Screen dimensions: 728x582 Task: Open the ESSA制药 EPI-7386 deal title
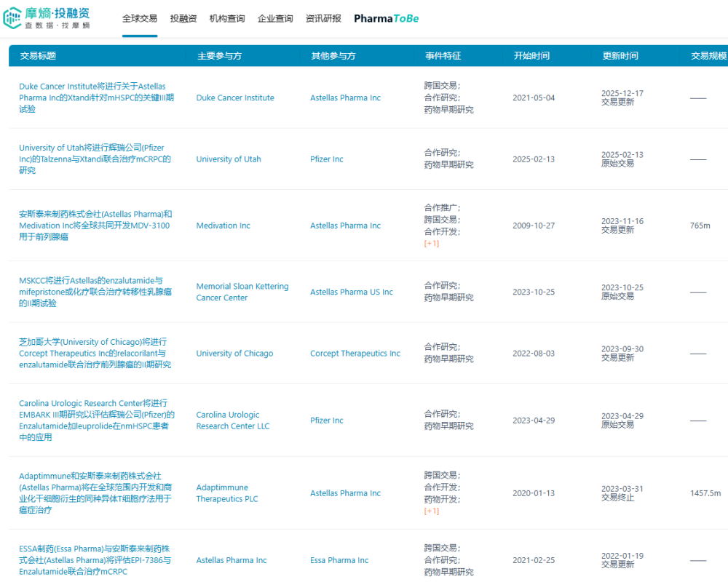95,559
